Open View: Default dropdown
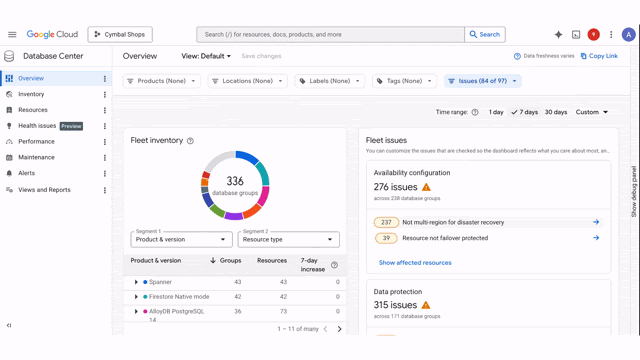Screen dimensions: 640x360 coord(206,56)
